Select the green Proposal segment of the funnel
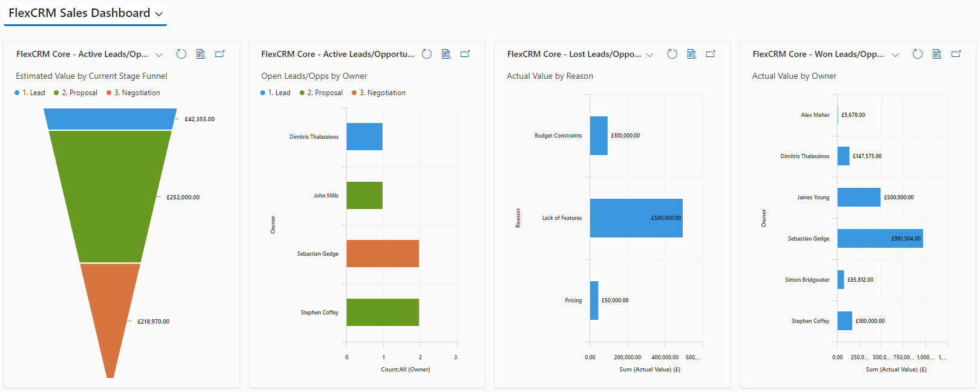The image size is (980, 392). [x=110, y=196]
